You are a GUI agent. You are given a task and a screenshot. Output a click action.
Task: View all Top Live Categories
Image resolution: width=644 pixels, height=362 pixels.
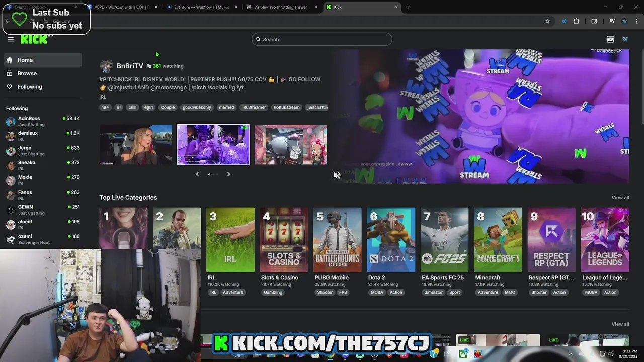pos(620,198)
